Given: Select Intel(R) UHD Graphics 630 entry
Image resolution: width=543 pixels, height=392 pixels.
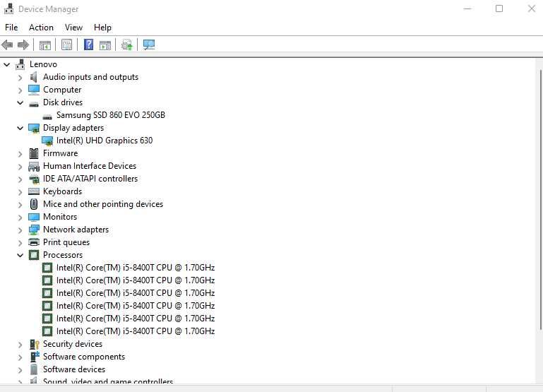Looking at the screenshot, I should pyautogui.click(x=105, y=141).
